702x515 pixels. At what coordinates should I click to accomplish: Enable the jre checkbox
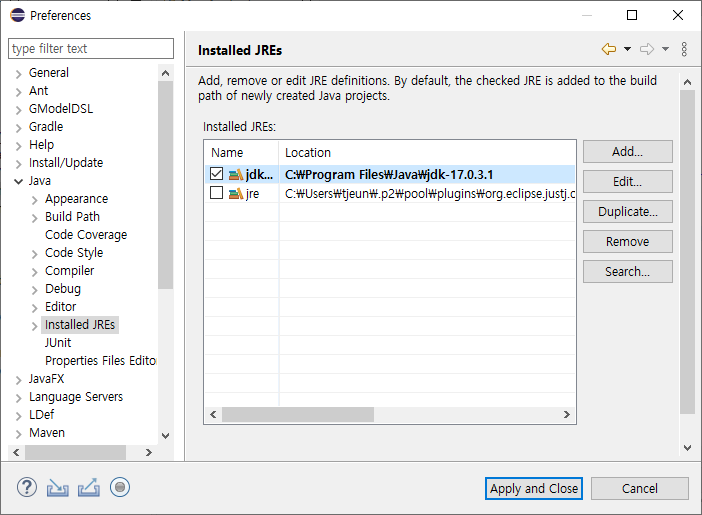click(217, 193)
